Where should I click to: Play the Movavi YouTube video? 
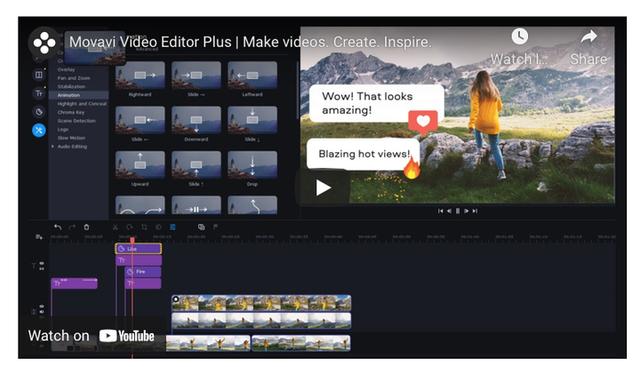323,188
